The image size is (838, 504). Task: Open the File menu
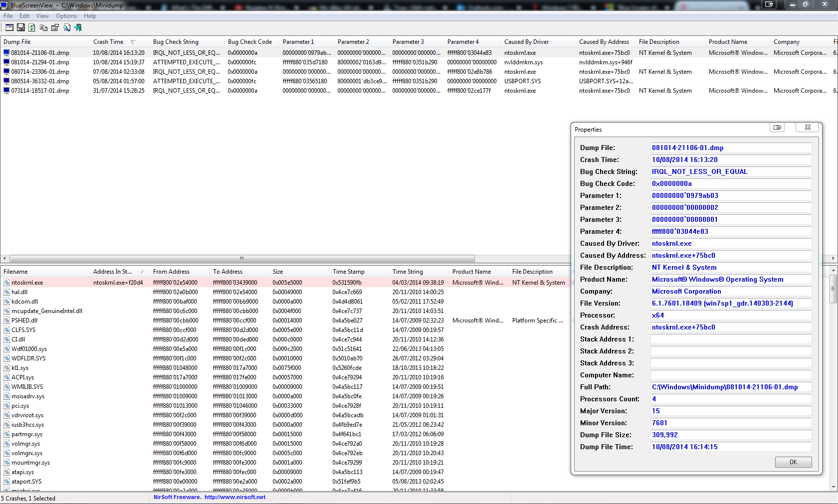[x=8, y=15]
